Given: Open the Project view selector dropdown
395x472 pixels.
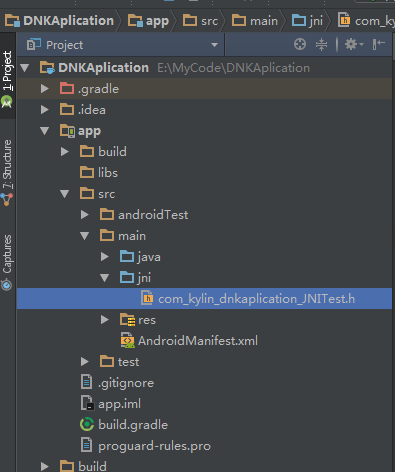Looking at the screenshot, I should 215,45.
